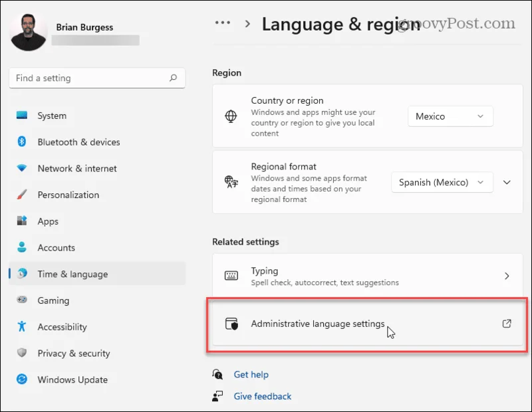This screenshot has width=532, height=412.
Task: Click the Regional format label
Action: 284,167
